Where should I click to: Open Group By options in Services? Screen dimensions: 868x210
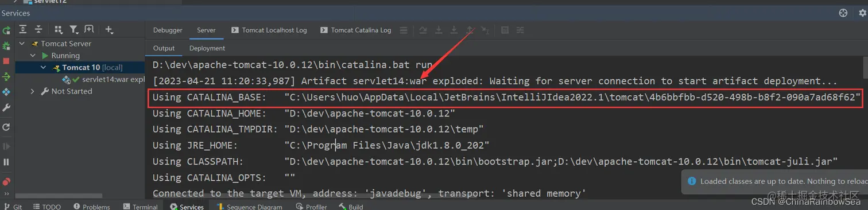(x=58, y=29)
